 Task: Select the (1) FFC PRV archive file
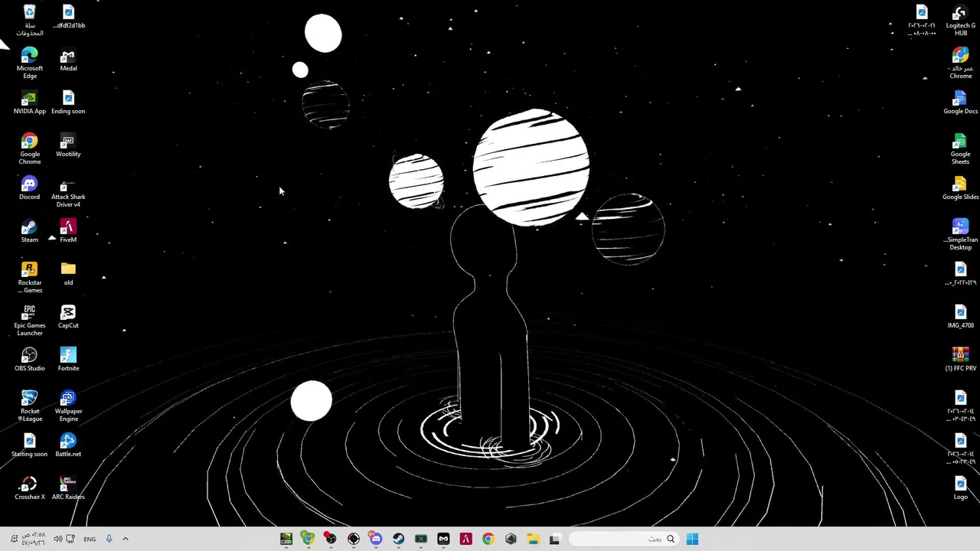coord(960,360)
